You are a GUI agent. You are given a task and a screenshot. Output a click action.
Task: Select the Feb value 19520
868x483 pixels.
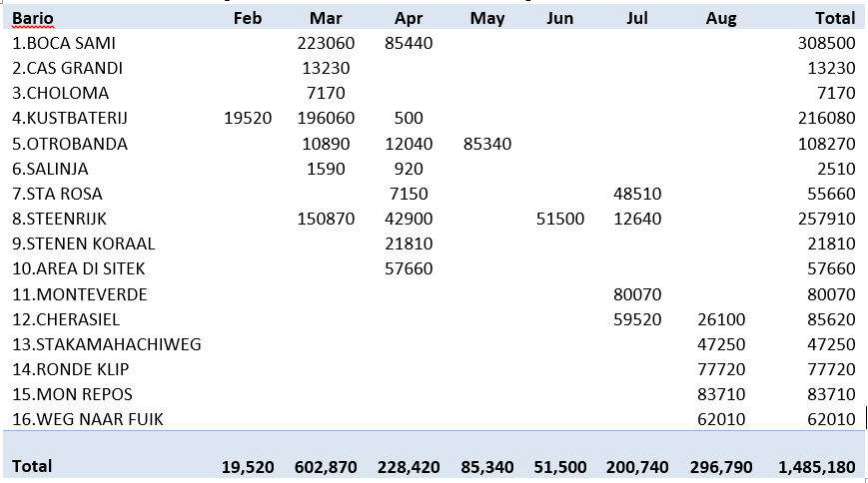(248, 118)
